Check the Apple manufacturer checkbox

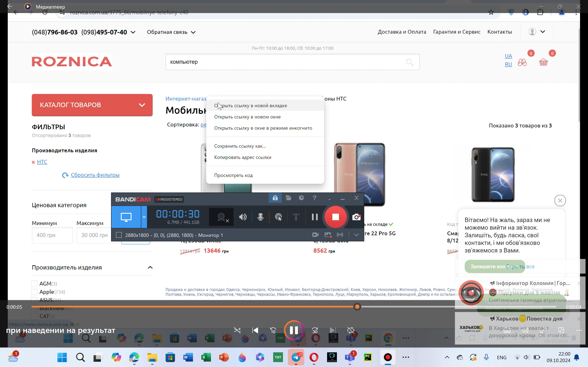click(34, 292)
